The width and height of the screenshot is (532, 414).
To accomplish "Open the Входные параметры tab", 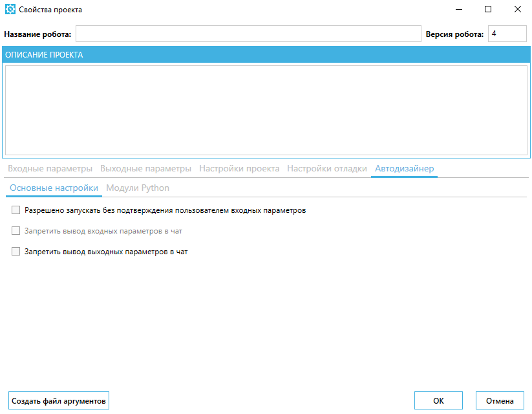I will tap(50, 168).
